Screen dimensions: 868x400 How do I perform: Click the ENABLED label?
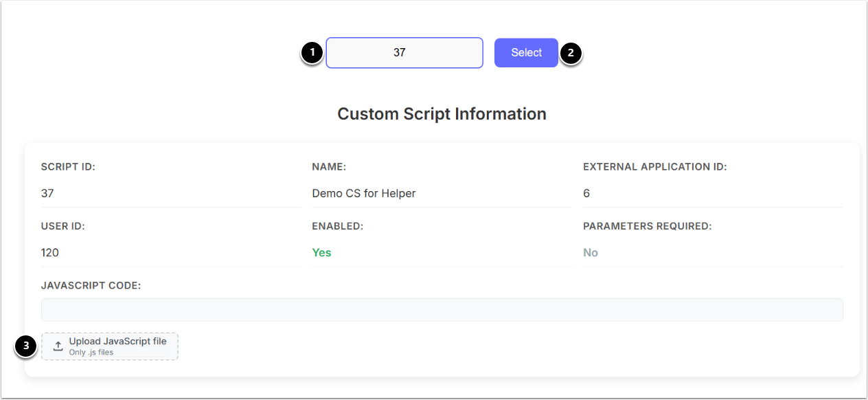tap(337, 226)
